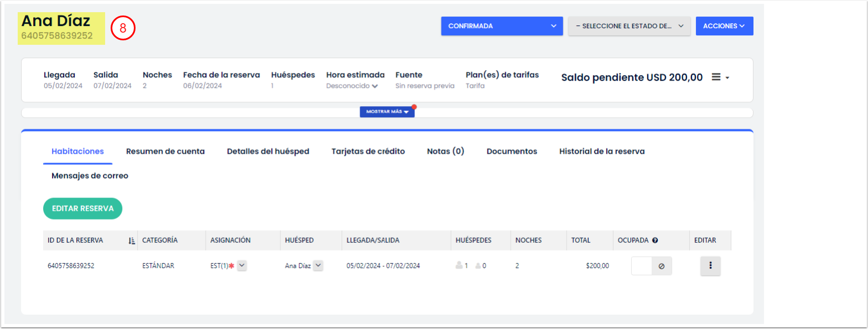The image size is (868, 329).
Task: Open the ACCIONES menu button
Action: 724,26
